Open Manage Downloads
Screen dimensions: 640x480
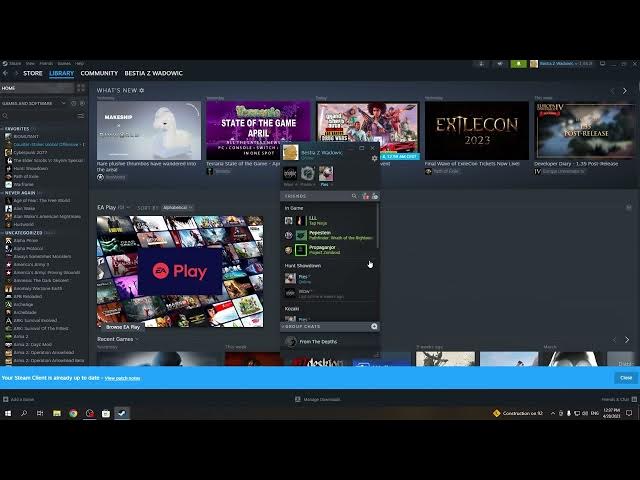click(x=318, y=400)
